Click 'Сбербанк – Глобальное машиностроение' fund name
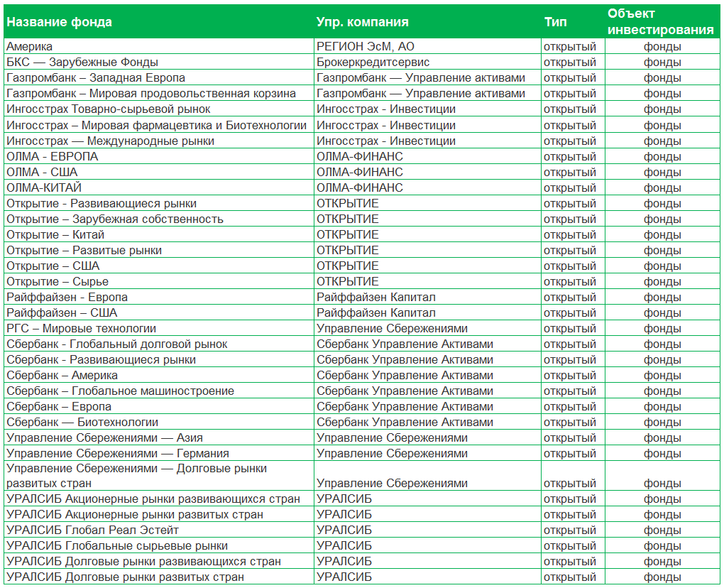Viewport: 724px width, 588px height. click(x=120, y=391)
